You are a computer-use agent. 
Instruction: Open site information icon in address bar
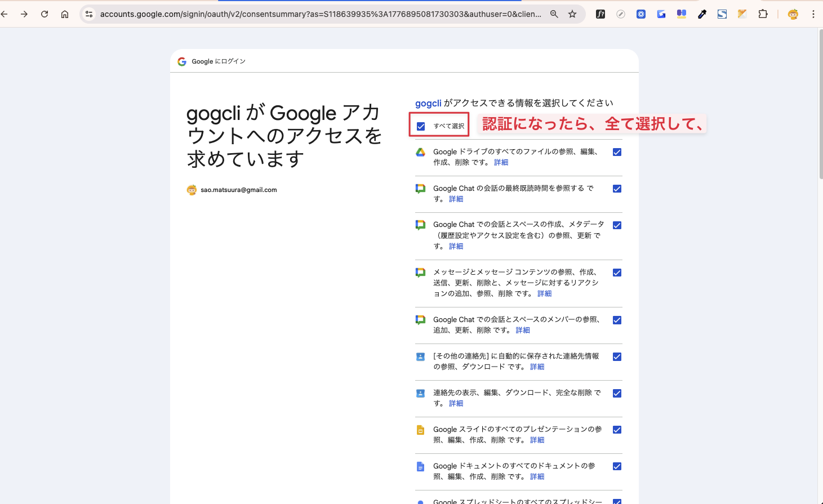click(89, 14)
